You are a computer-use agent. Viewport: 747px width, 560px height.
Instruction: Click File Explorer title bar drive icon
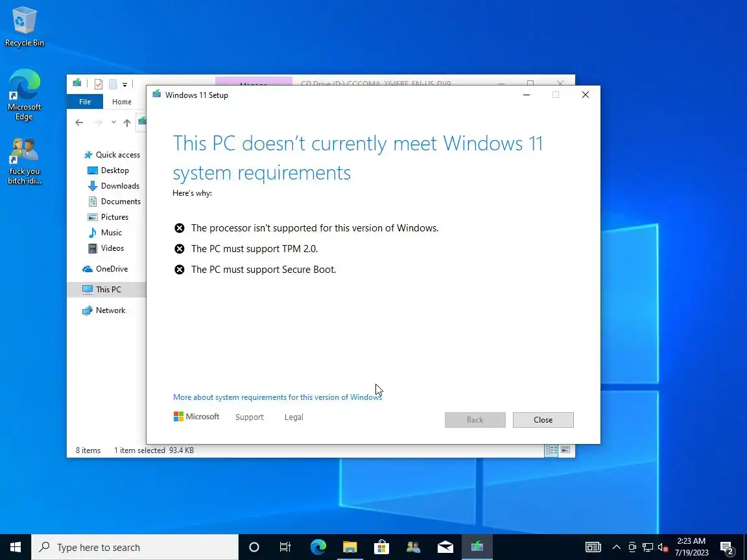77,84
